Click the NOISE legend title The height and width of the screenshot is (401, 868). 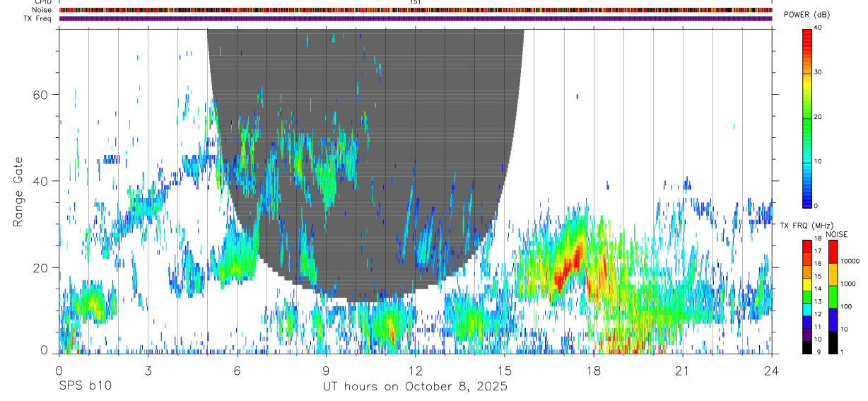pos(837,234)
